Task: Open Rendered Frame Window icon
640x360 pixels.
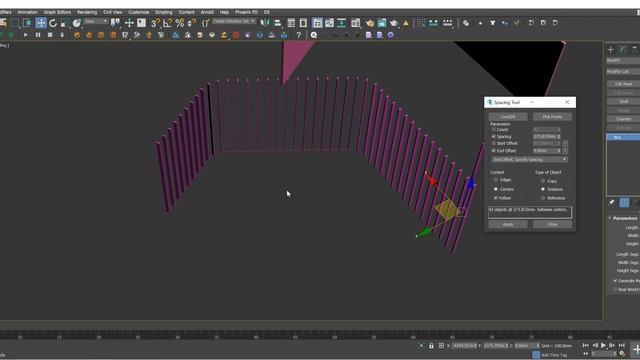Action: tap(382, 23)
